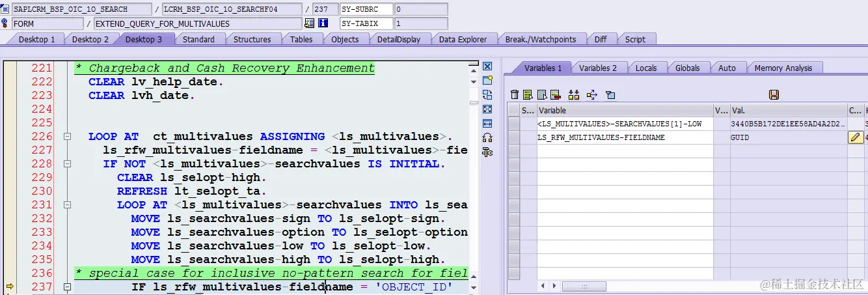This screenshot has width=868, height=295.
Task: Switch to Desktop 2 tab
Action: click(90, 39)
